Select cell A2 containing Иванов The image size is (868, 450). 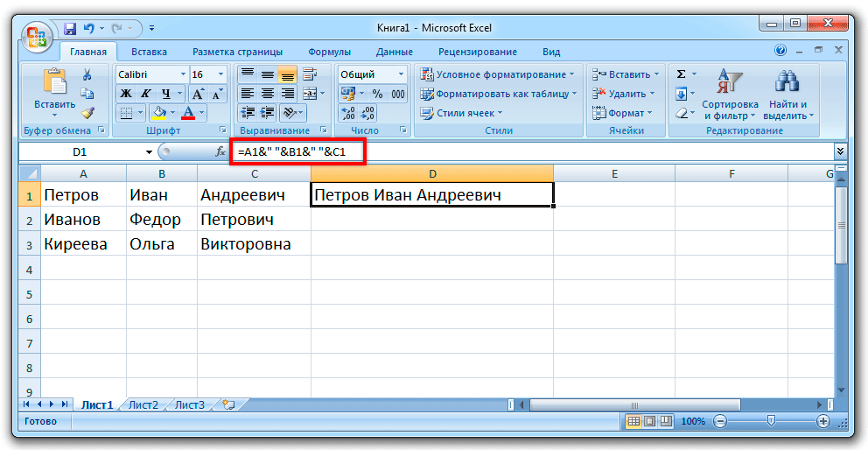(84, 220)
